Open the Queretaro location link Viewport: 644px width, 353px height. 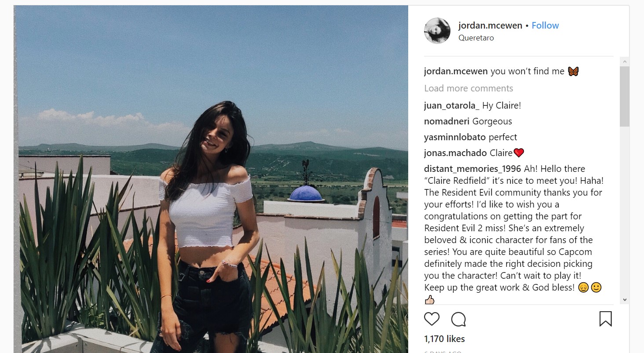pos(476,38)
